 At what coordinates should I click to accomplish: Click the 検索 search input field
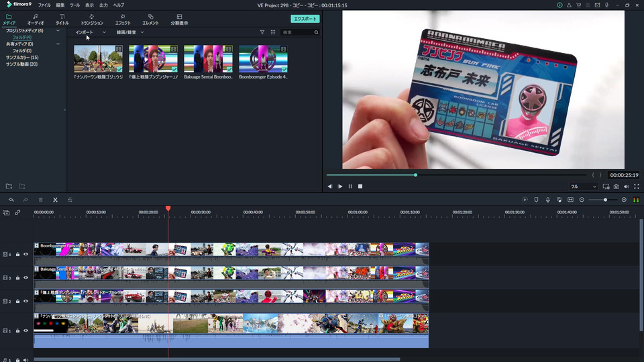click(297, 32)
